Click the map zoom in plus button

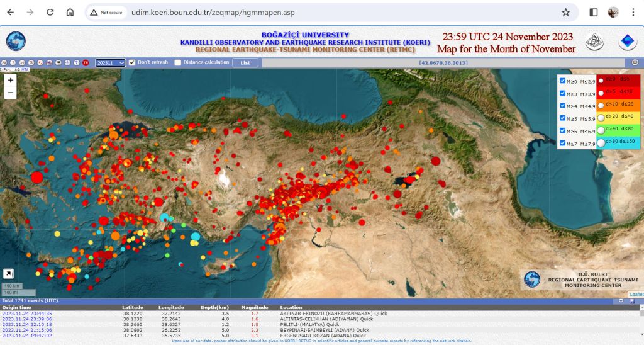pos(10,81)
